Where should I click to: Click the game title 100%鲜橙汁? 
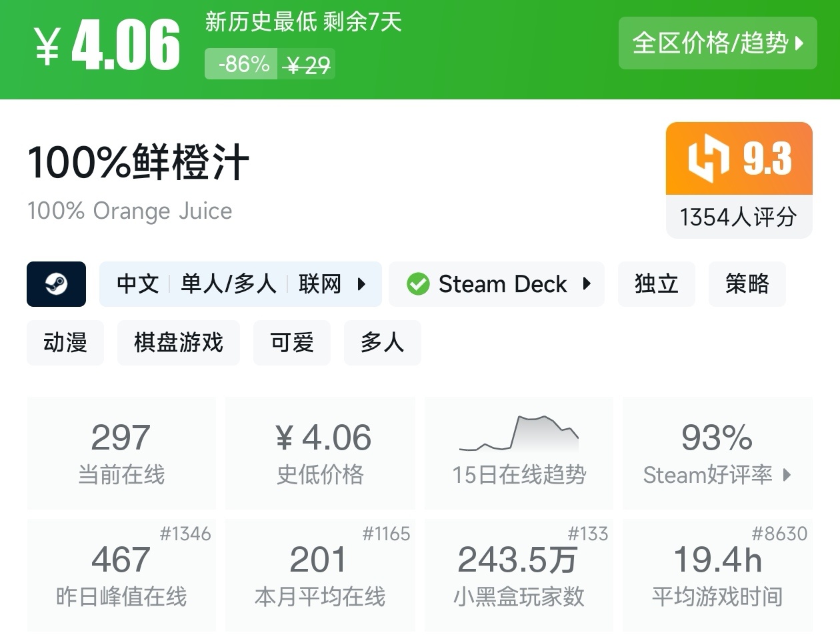coord(138,162)
